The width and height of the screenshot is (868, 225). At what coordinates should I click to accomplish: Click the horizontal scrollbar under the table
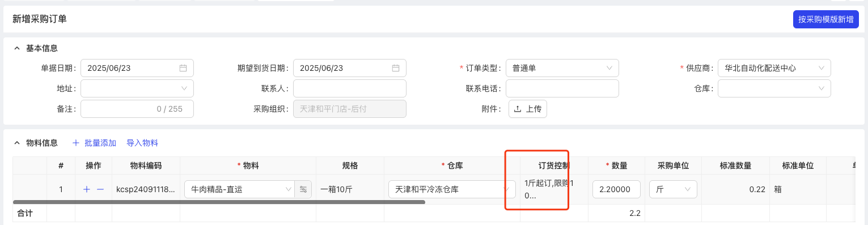pyautogui.click(x=219, y=202)
